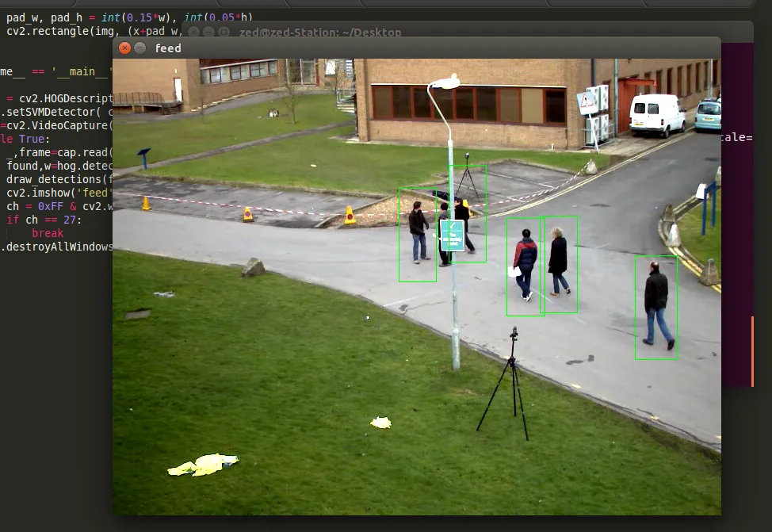Click the 'feed' window title text
This screenshot has height=532, width=772.
168,48
